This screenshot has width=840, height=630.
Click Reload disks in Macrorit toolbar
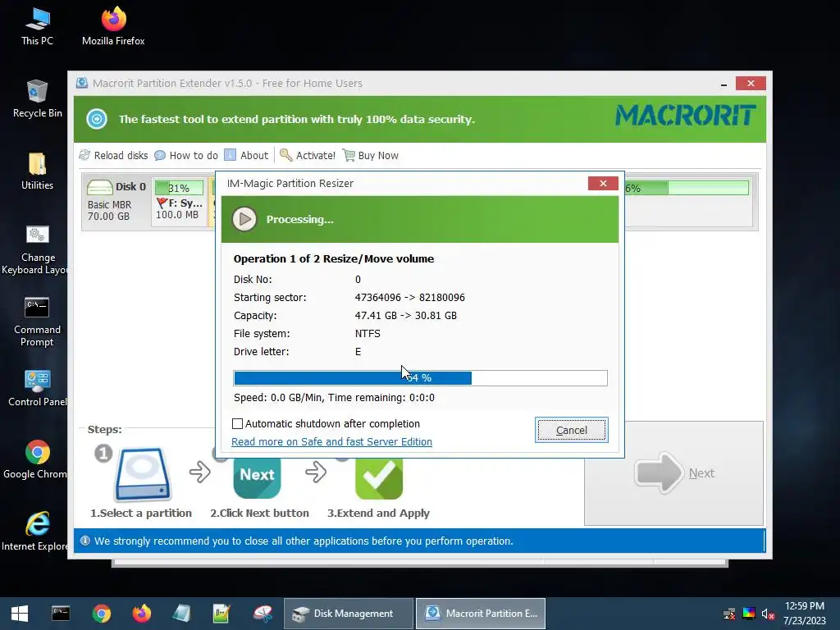113,155
